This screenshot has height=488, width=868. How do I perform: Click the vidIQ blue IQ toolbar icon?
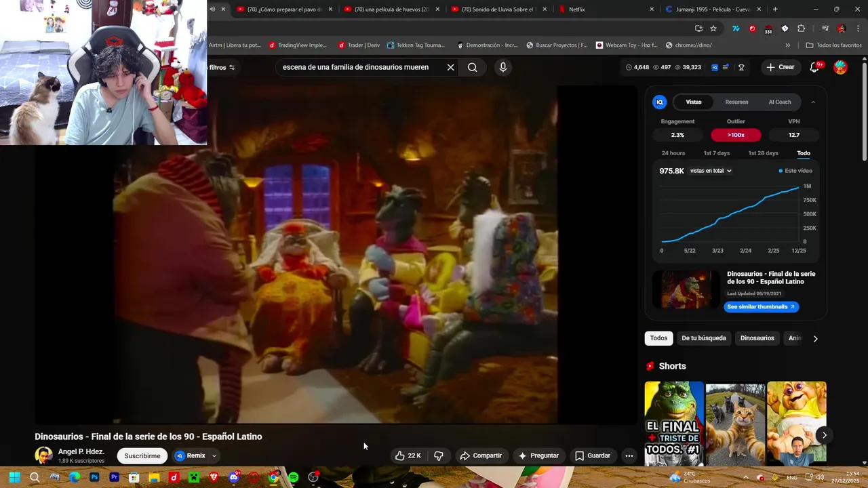[x=715, y=67]
